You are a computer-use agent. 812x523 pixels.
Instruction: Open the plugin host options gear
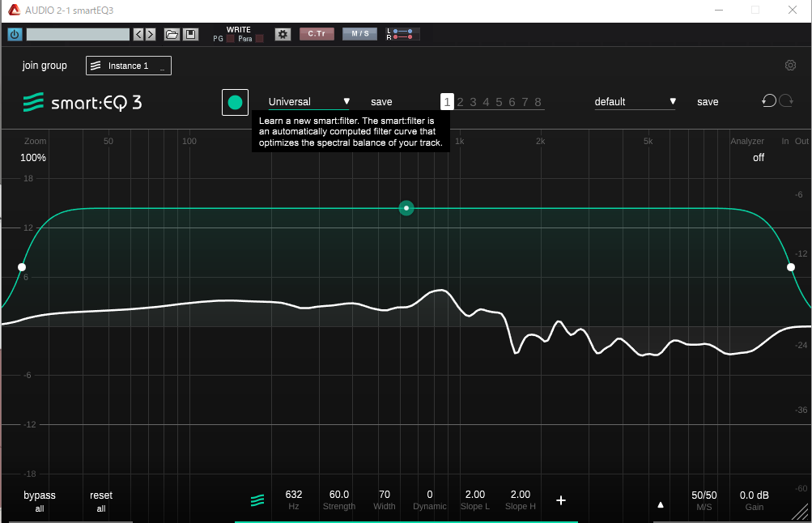(x=283, y=35)
